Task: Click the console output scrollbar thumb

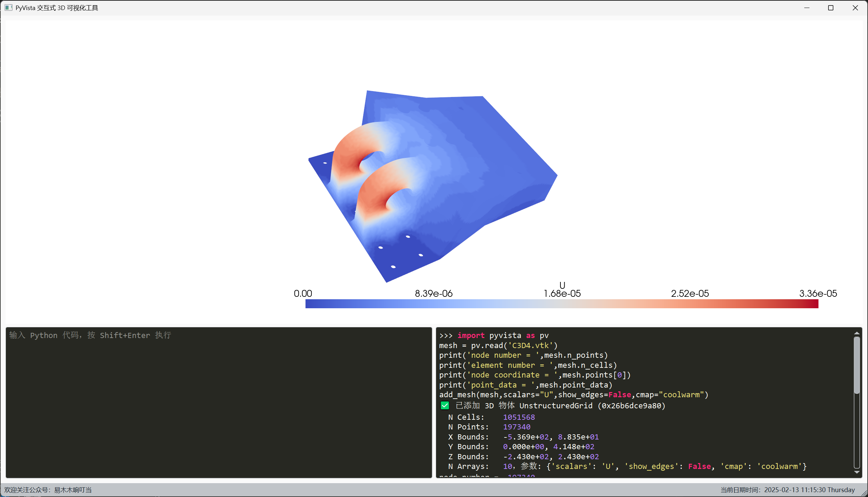Action: click(857, 365)
